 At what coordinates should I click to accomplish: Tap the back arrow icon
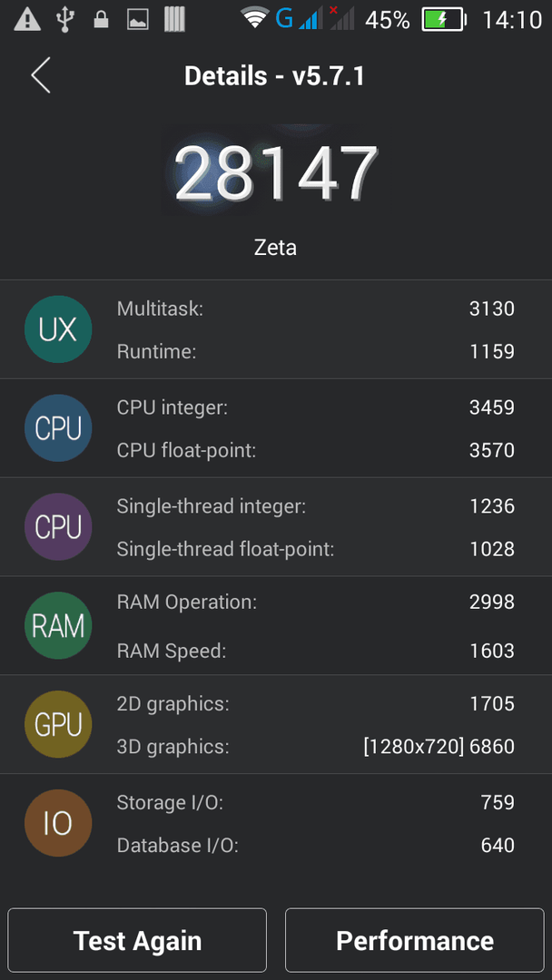(41, 75)
